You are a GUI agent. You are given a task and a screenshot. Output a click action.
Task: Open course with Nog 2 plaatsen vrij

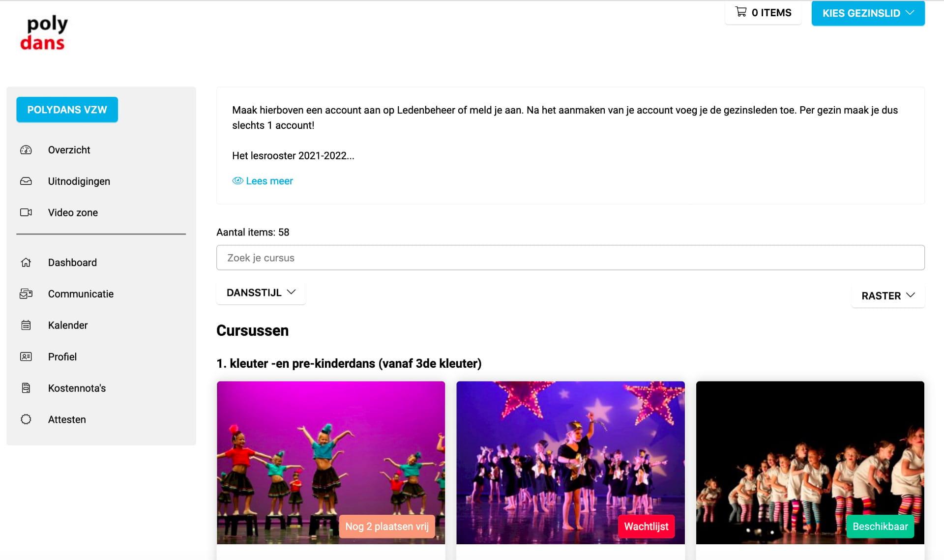[x=331, y=463]
